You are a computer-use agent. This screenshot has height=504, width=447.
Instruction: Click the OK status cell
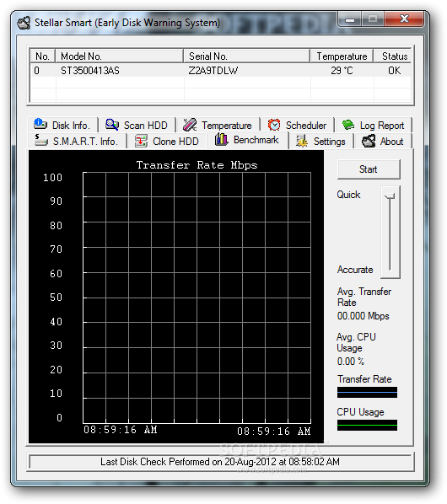394,71
